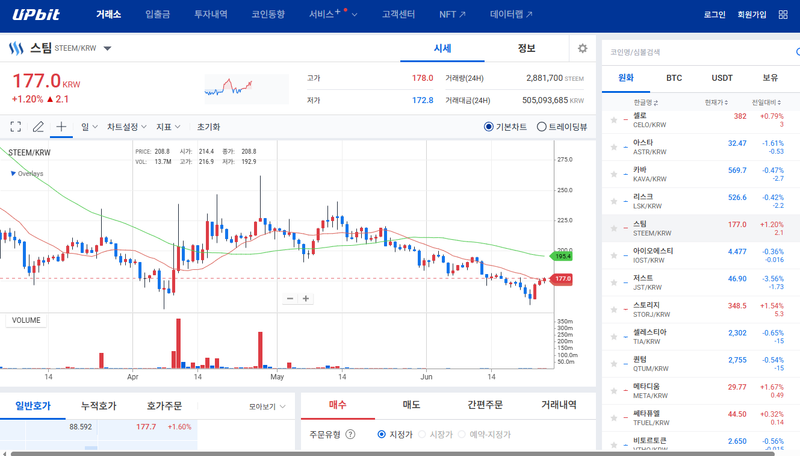Open the 모아보기 dropdown
Image resolution: width=800 pixels, height=456 pixels.
(x=267, y=407)
